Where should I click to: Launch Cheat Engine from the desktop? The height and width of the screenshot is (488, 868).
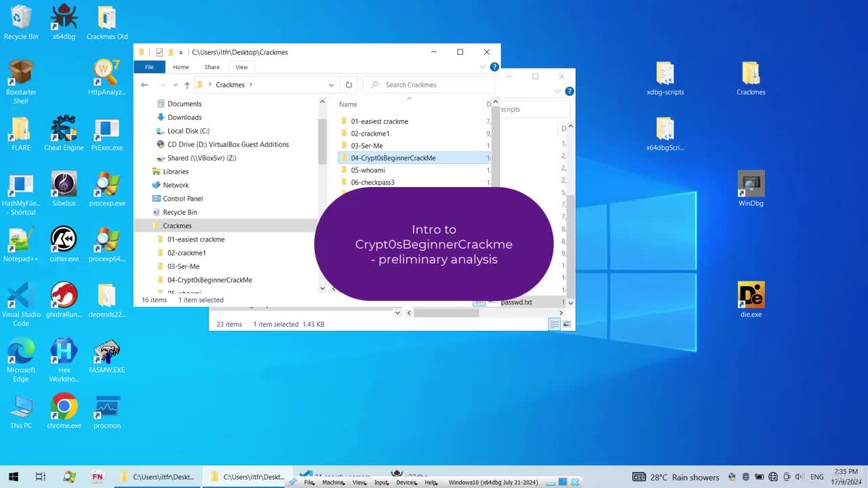coord(64,134)
